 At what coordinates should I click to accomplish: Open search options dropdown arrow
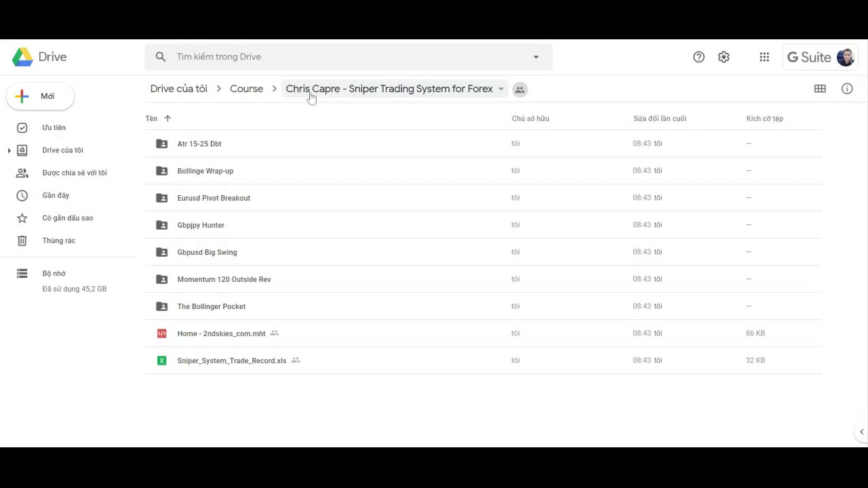536,57
